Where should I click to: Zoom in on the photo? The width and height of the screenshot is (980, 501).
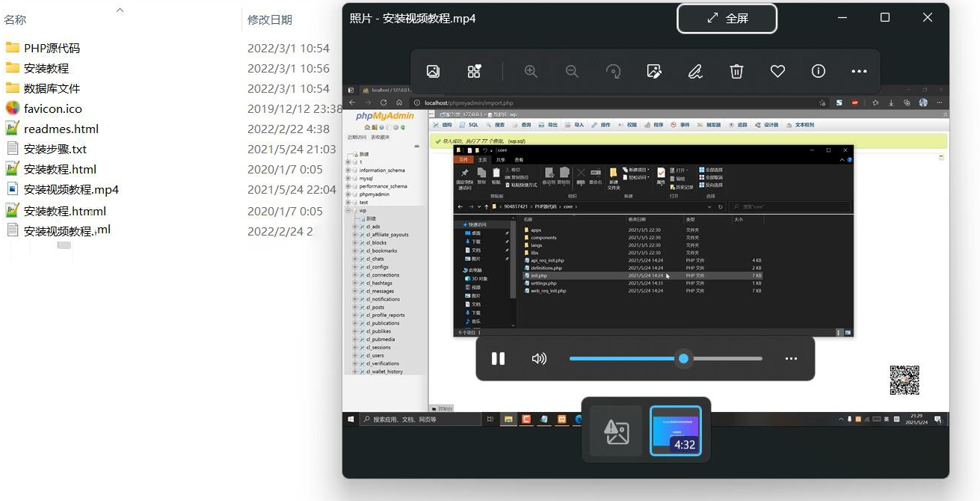(531, 71)
